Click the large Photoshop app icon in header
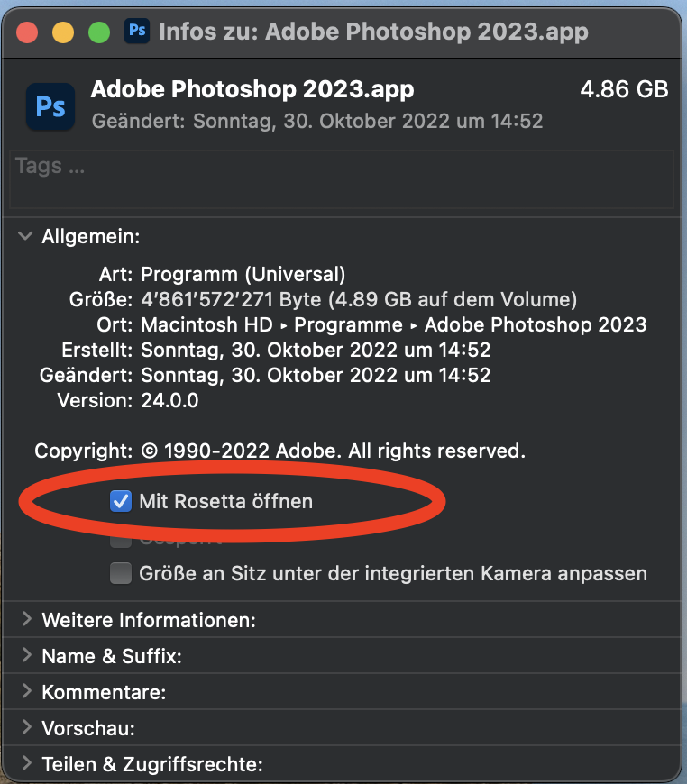The height and width of the screenshot is (784, 687). [50, 106]
